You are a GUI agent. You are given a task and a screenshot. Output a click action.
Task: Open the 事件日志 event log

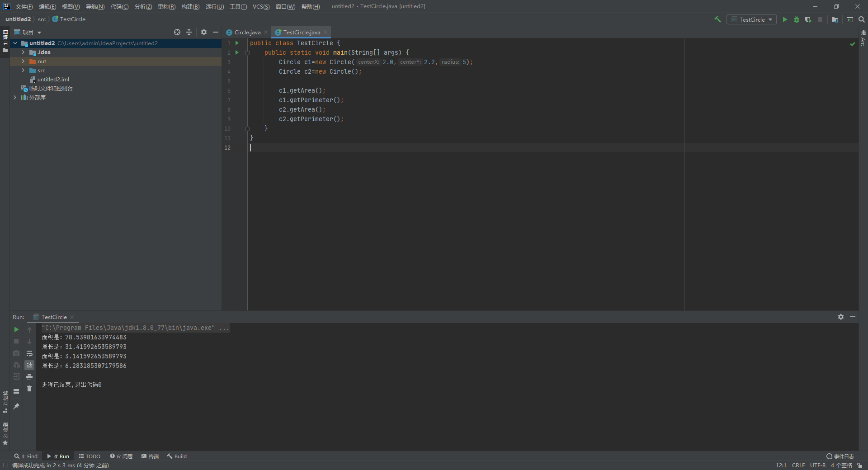(x=840, y=456)
